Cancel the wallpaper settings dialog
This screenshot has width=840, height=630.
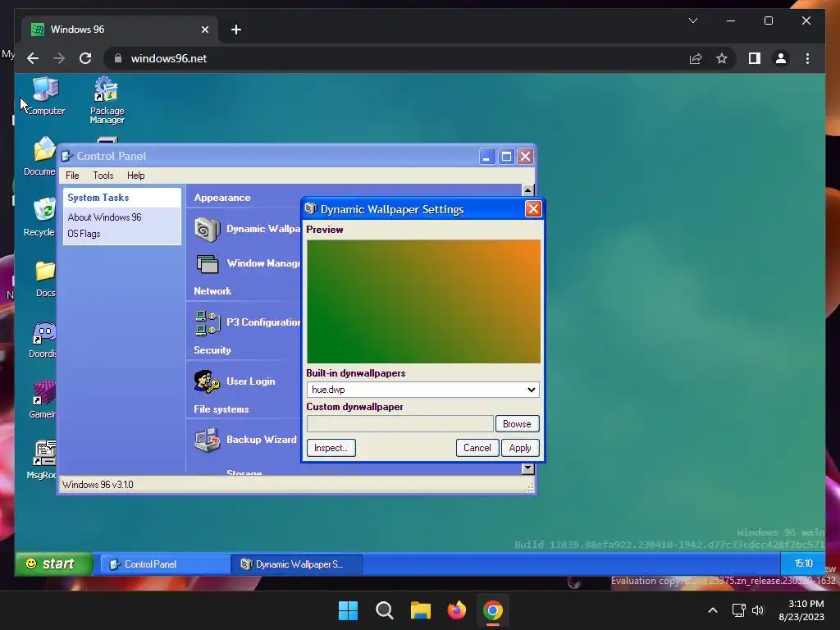(477, 447)
